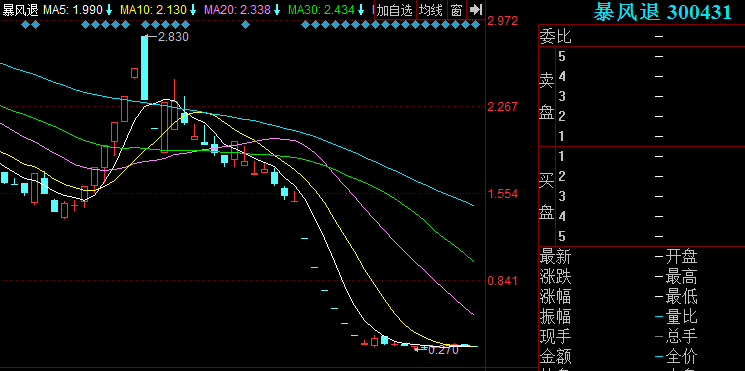
Task: Select the MA5: 1.990 indicator label
Action: (x=72, y=10)
